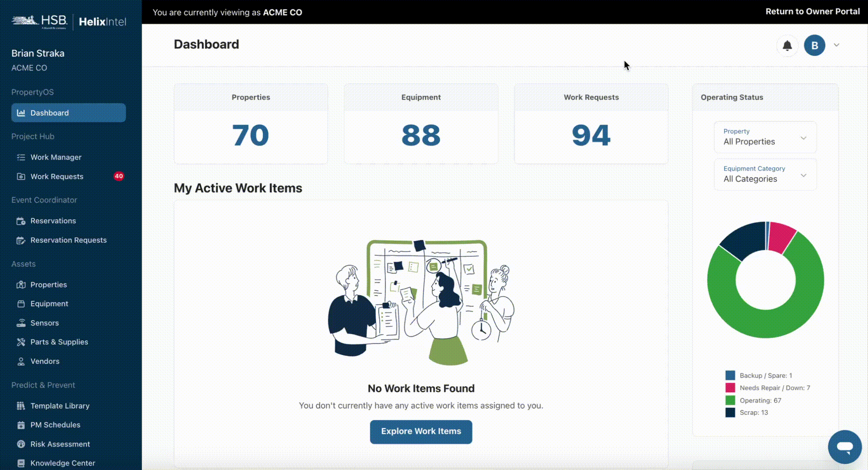The width and height of the screenshot is (868, 470).
Task: Click the Work Manager list icon
Action: pos(21,158)
